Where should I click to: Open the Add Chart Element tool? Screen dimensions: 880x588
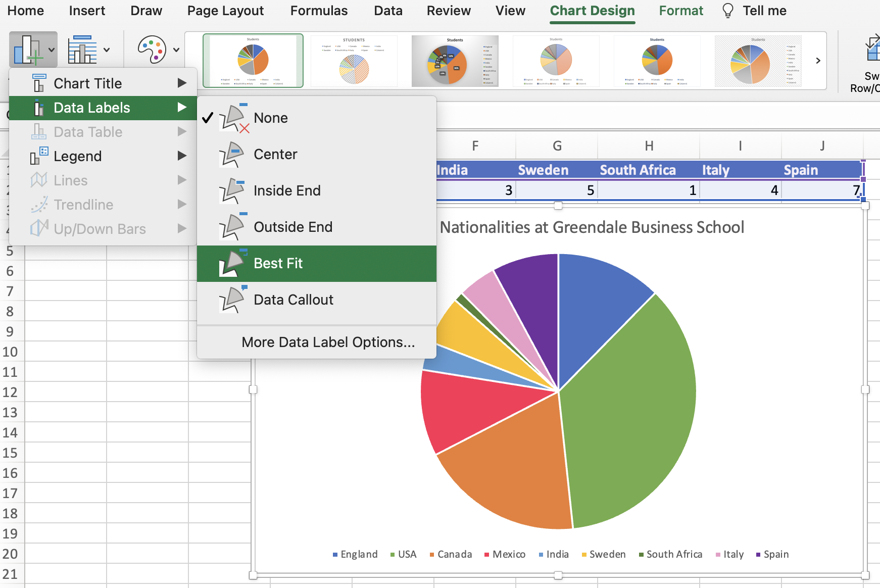pos(29,49)
